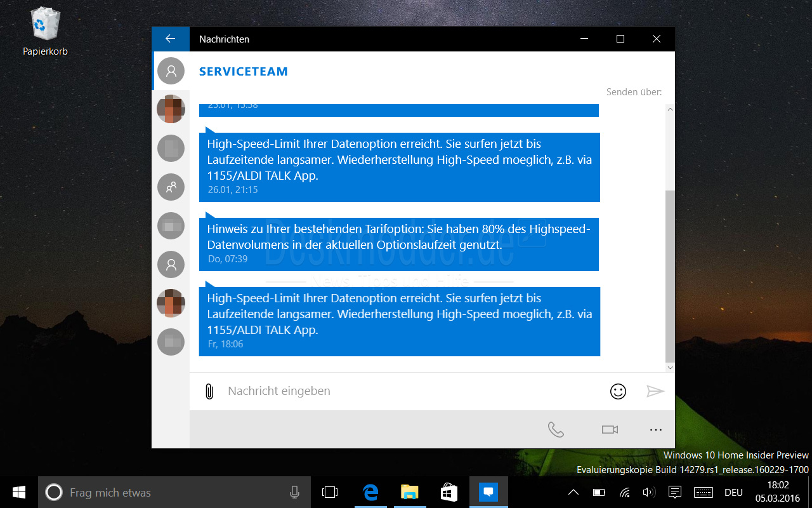Viewport: 812px width, 508px height.
Task: Start a voice call with phone icon
Action: 556,430
